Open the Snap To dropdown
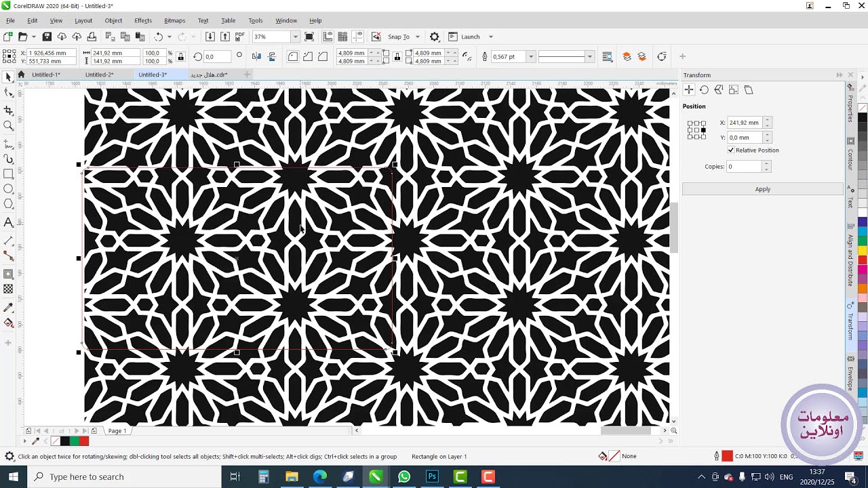The height and width of the screenshot is (488, 868). point(418,37)
